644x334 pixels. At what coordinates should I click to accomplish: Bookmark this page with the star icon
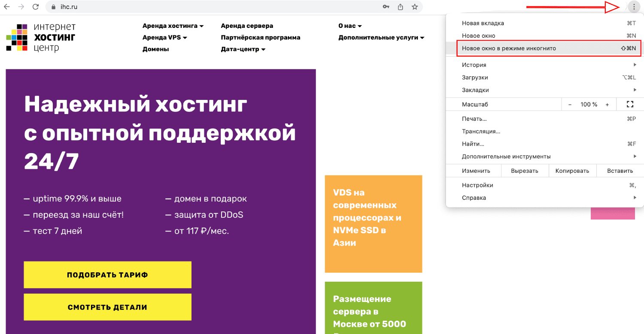414,7
